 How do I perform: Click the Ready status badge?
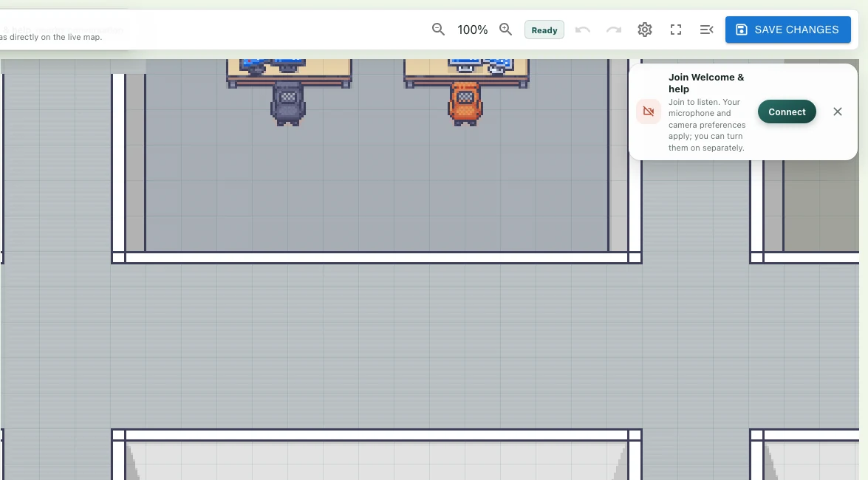pos(544,30)
